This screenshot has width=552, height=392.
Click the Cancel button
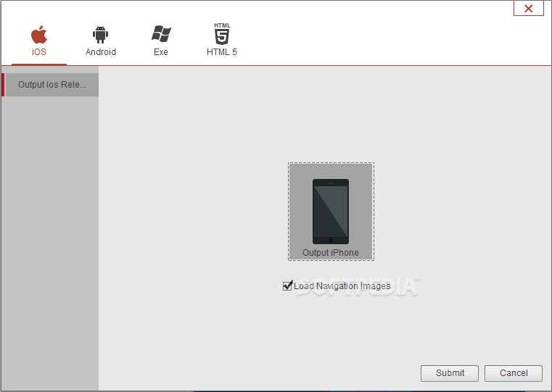(514, 373)
